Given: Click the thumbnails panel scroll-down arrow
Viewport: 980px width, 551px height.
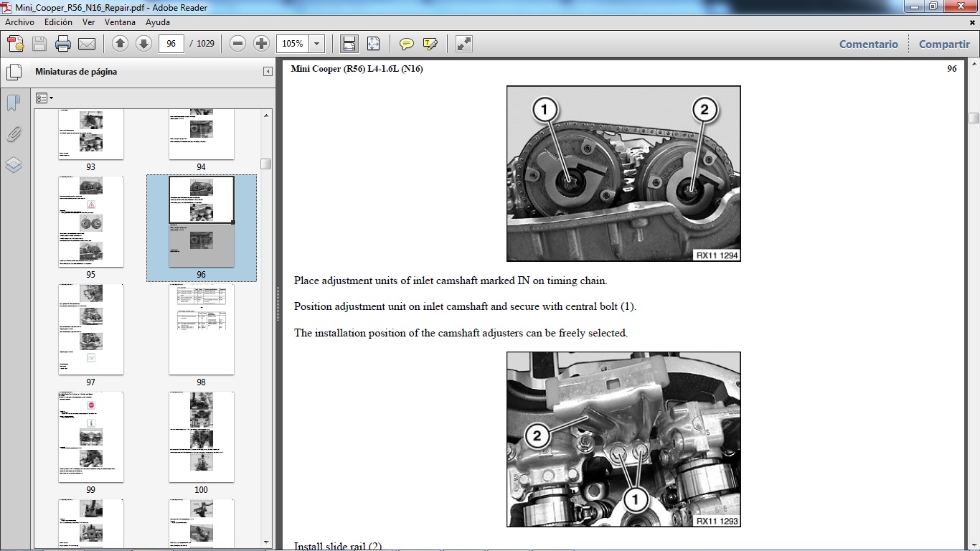Looking at the screenshot, I should pyautogui.click(x=267, y=542).
